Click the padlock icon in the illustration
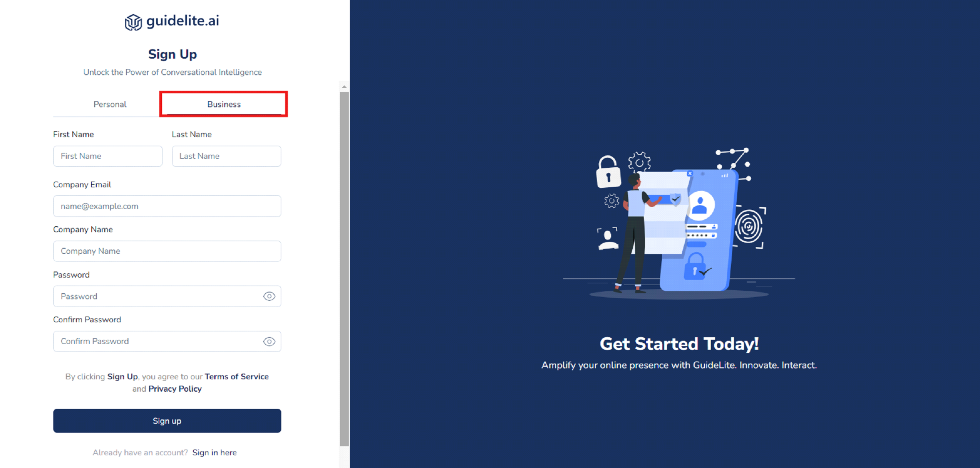The height and width of the screenshot is (468, 980). click(x=608, y=172)
